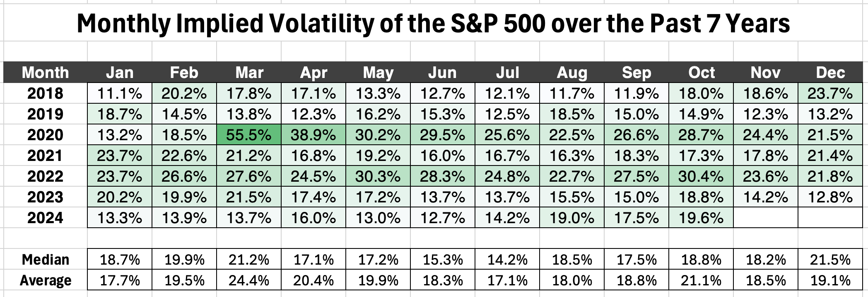The height and width of the screenshot is (297, 868).
Task: Click the 2018 row label
Action: (45, 93)
